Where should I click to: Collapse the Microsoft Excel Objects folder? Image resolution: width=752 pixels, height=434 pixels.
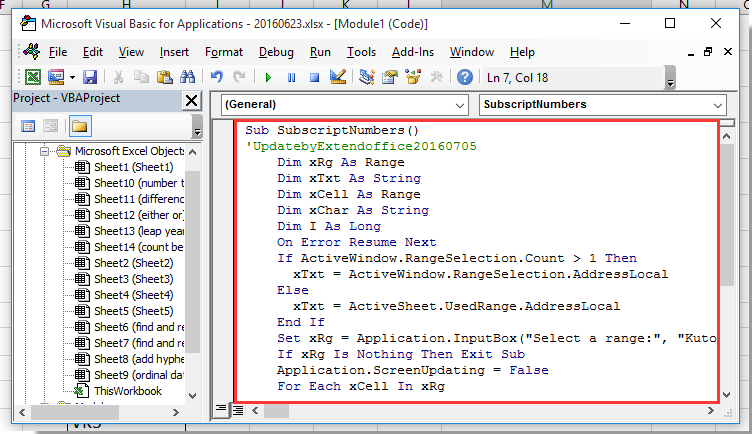46,151
